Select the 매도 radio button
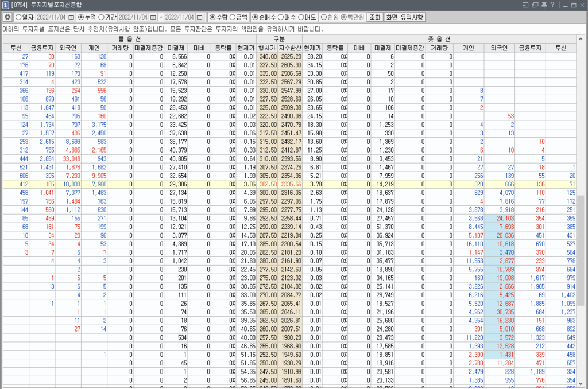 click(x=303, y=17)
